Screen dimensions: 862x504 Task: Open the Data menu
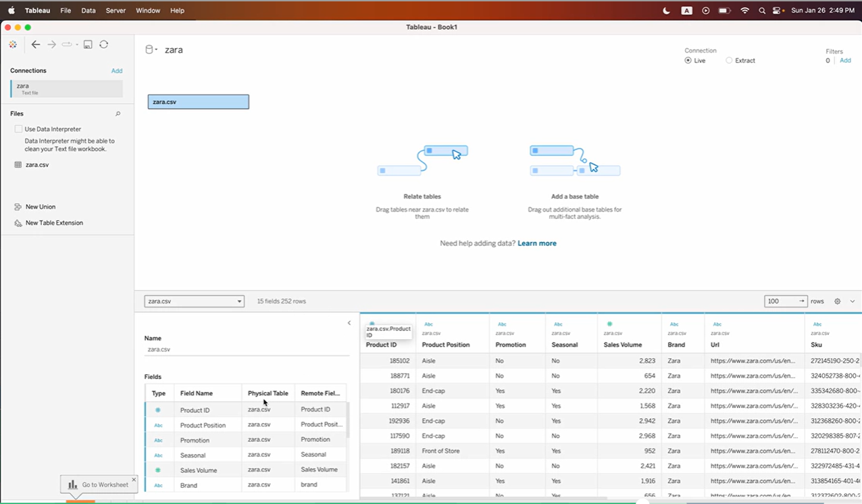coord(88,11)
